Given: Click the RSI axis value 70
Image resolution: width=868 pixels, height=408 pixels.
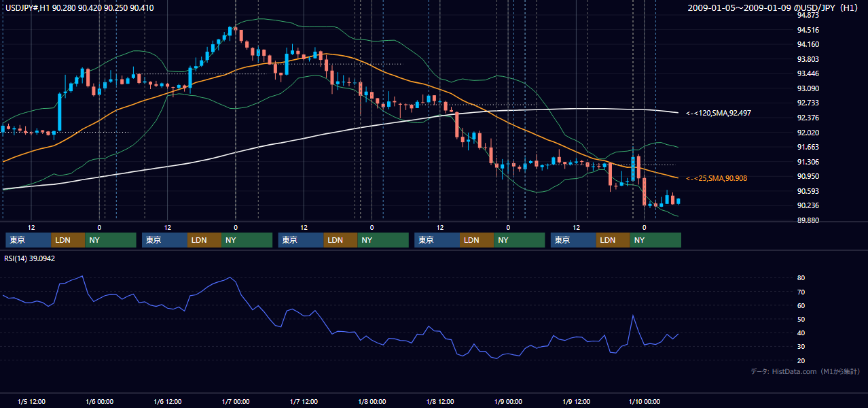Looking at the screenshot, I should click(801, 292).
